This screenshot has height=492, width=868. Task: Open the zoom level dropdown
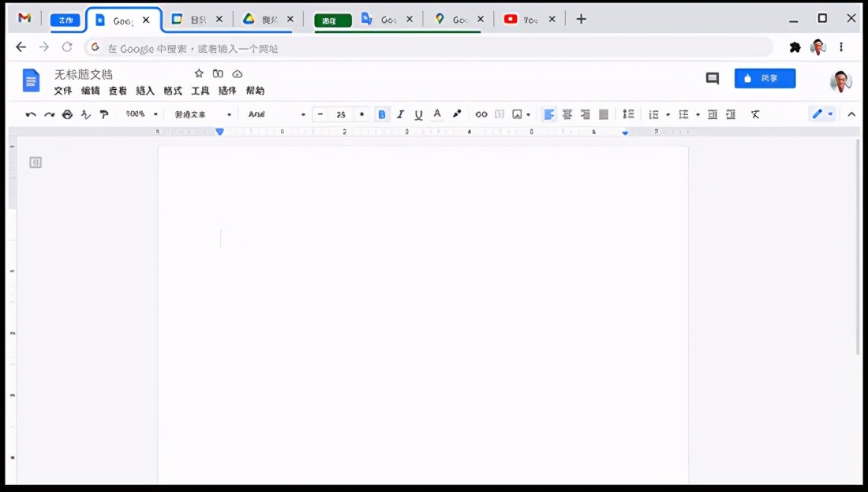click(x=140, y=114)
